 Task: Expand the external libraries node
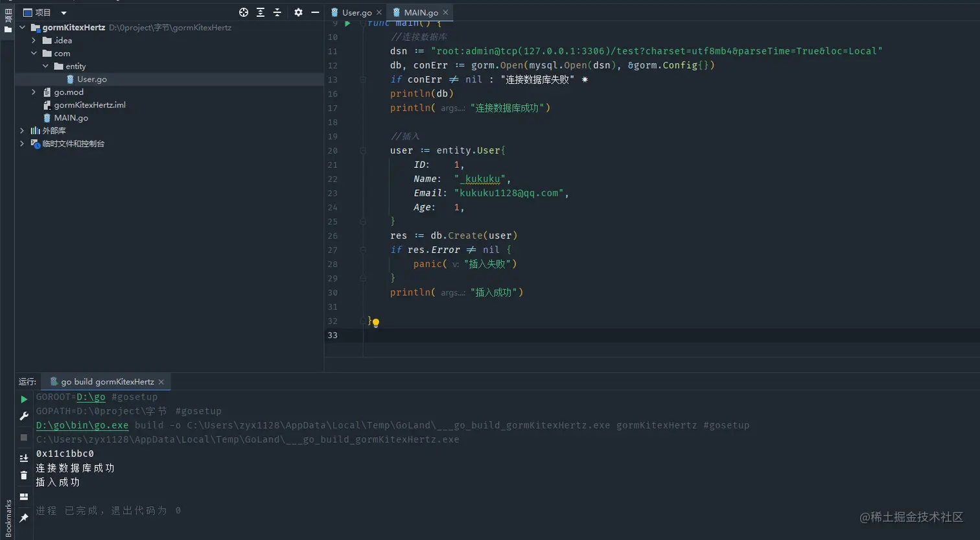[22, 130]
